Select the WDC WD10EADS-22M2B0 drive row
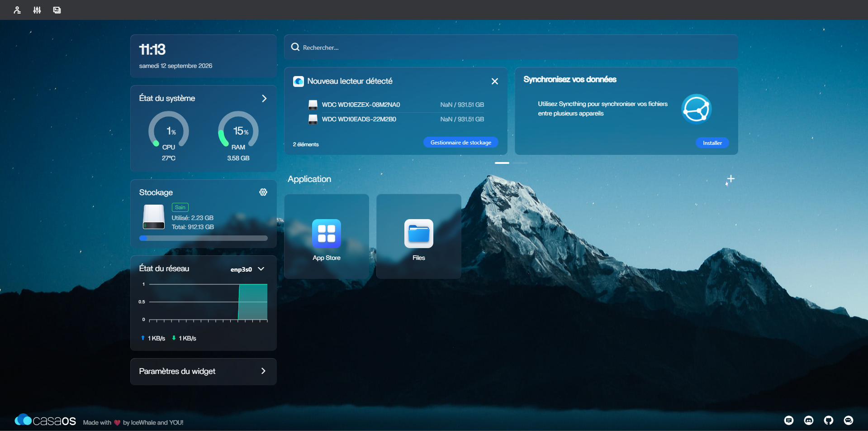This screenshot has height=431, width=868. (x=396, y=119)
